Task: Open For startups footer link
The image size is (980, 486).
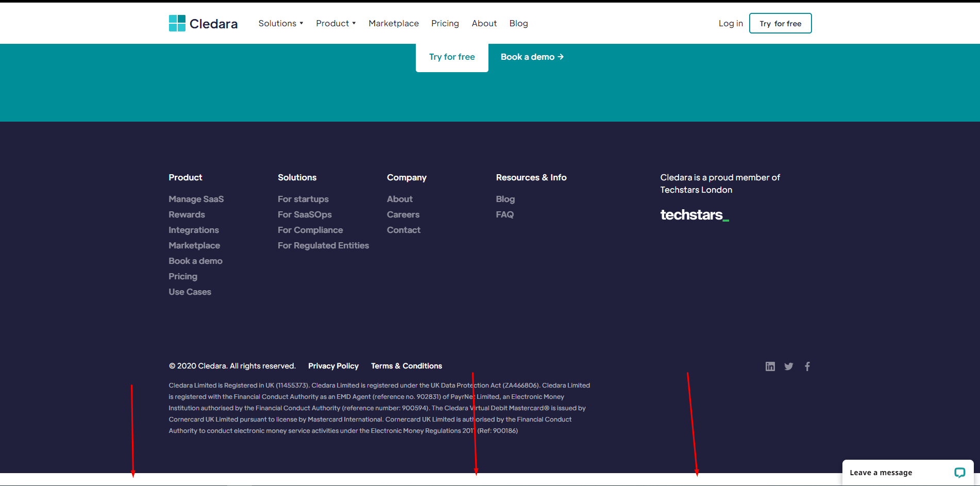Action: click(303, 199)
